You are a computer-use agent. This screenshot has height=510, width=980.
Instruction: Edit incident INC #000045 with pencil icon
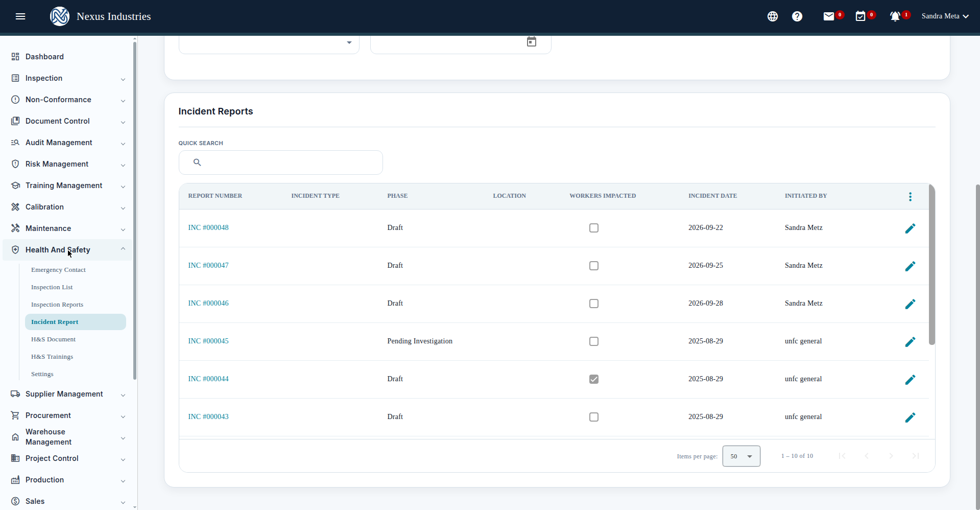[x=910, y=342]
